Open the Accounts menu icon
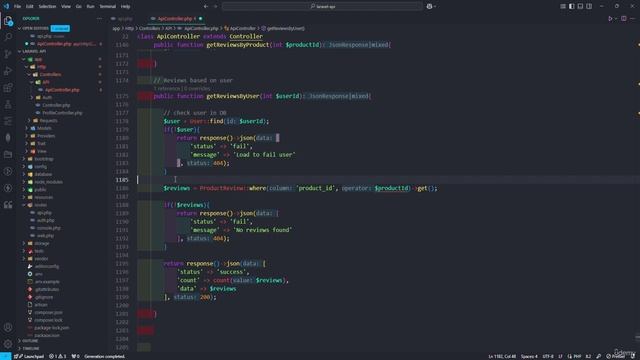640x360 pixels. (x=8, y=327)
